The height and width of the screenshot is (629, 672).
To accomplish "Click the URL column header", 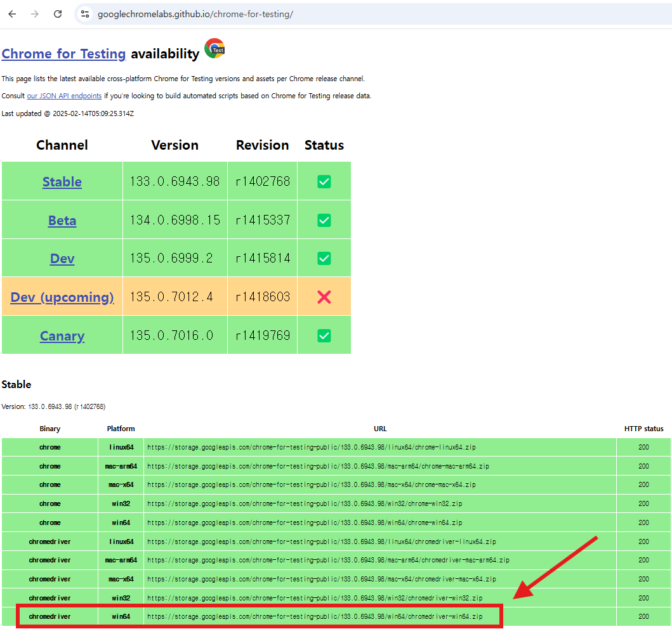I will (380, 429).
